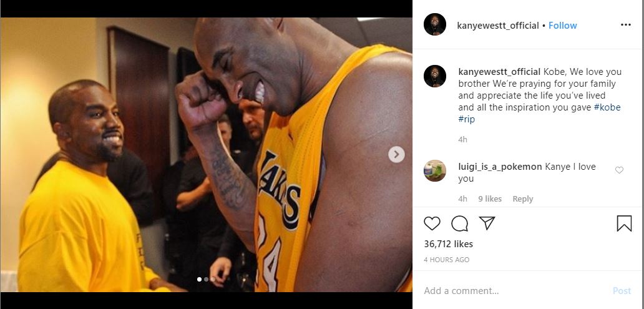Open luigi_is_a_pokemon username link

point(500,167)
